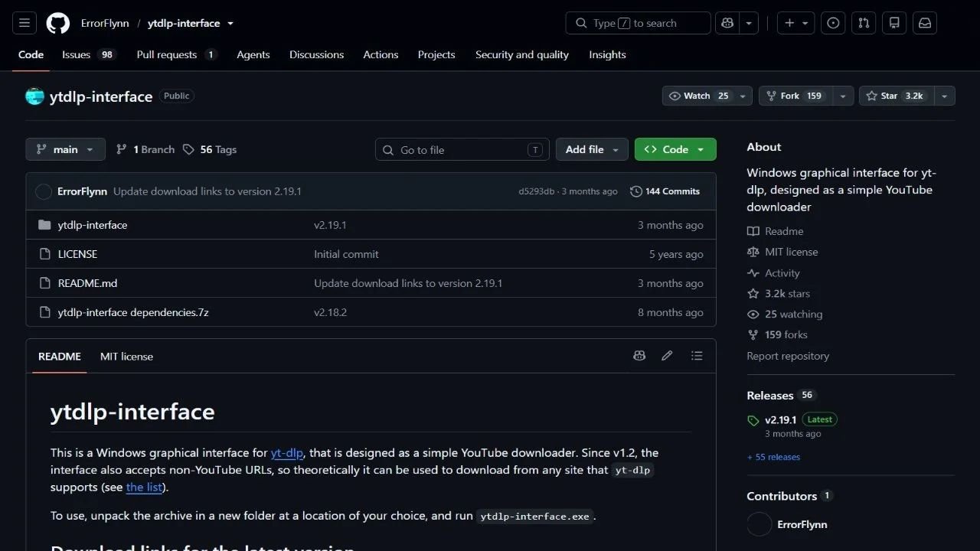Image resolution: width=980 pixels, height=551 pixels.
Task: Click the Releases heading link
Action: pyautogui.click(x=770, y=395)
